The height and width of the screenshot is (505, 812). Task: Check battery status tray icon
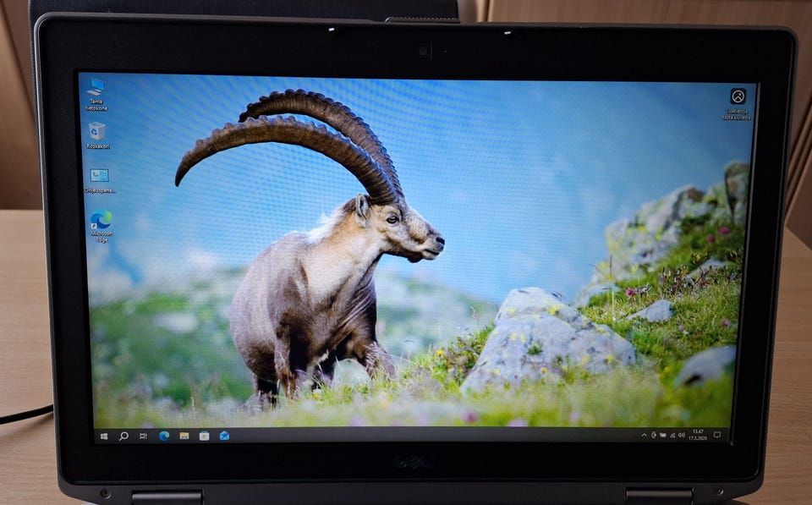663,435
